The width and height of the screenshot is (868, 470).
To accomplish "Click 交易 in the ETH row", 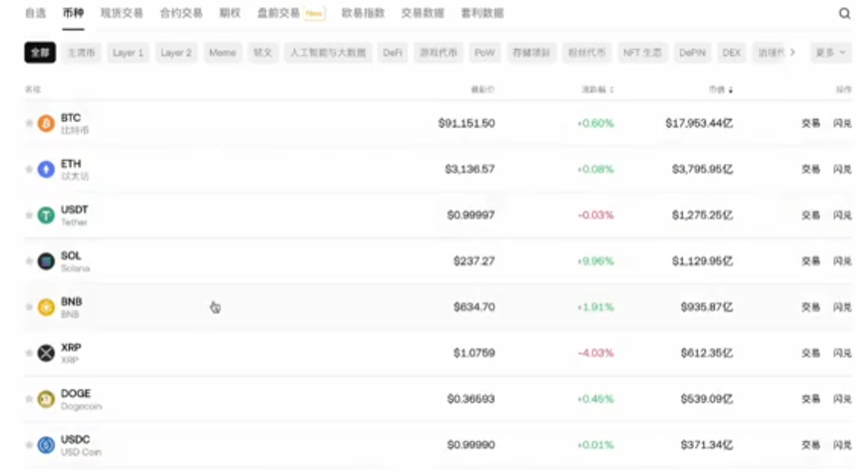I will point(811,169).
